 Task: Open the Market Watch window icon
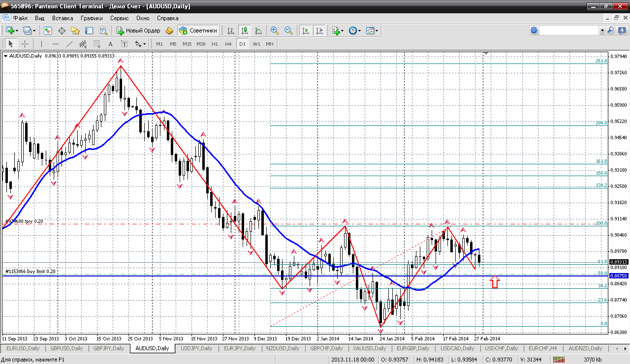(48, 30)
